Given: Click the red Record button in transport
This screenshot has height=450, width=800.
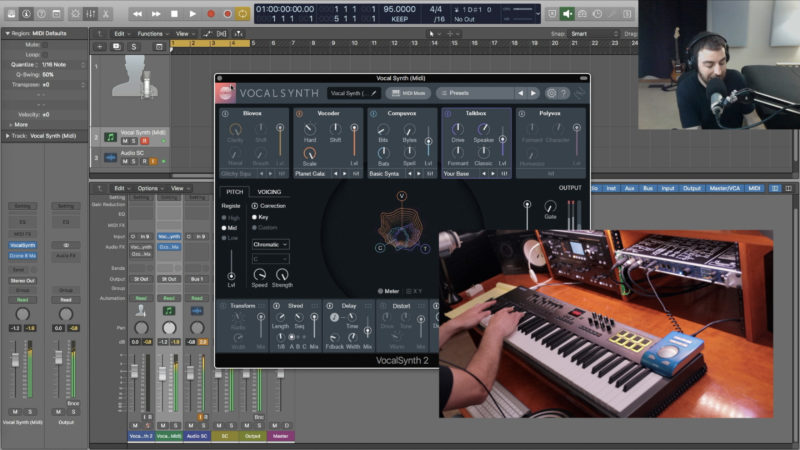Looking at the screenshot, I should click(209, 14).
